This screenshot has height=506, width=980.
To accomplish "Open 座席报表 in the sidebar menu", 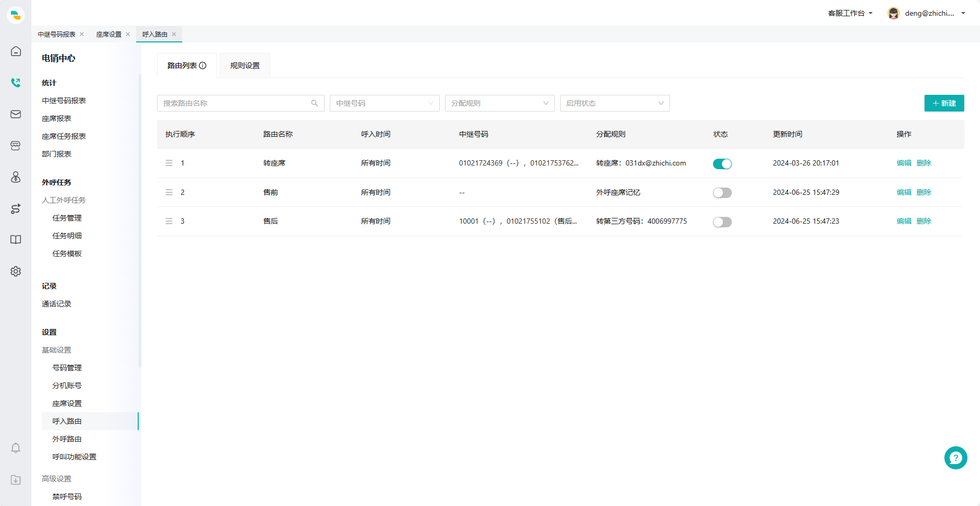I will coord(57,118).
